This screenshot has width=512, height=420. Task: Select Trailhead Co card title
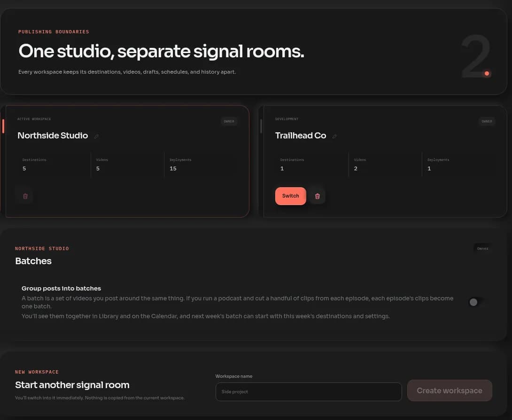(x=301, y=136)
